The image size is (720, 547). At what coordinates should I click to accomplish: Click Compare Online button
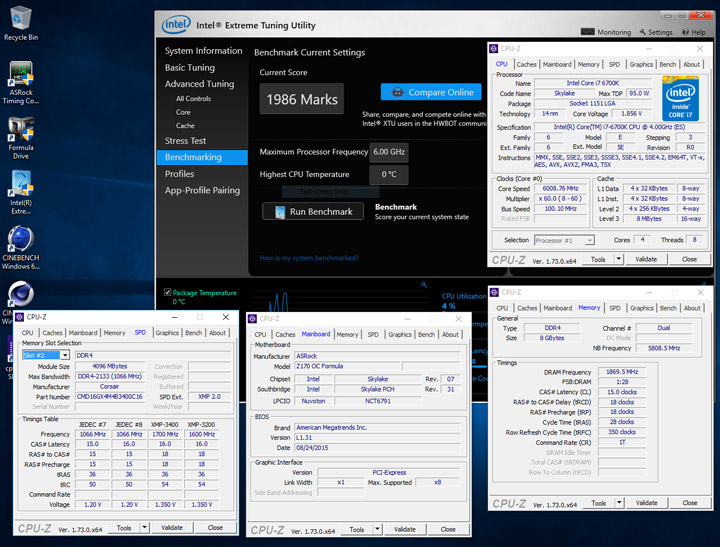coord(431,92)
